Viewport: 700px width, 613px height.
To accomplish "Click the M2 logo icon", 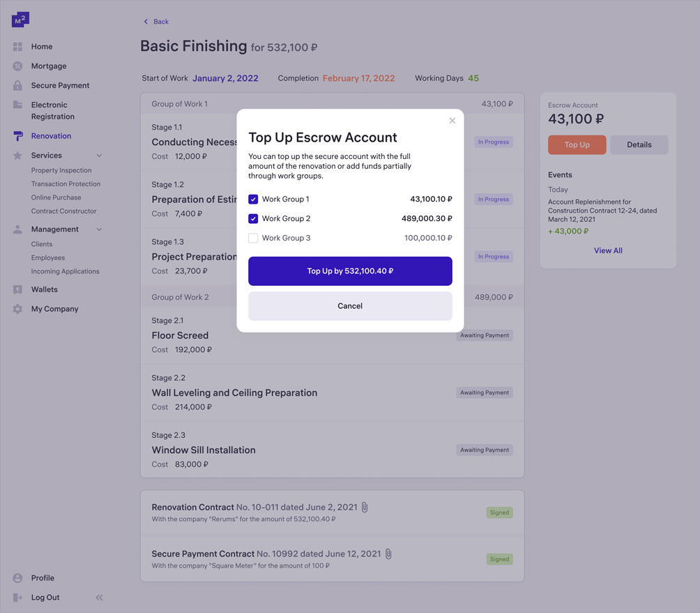I will [x=20, y=20].
